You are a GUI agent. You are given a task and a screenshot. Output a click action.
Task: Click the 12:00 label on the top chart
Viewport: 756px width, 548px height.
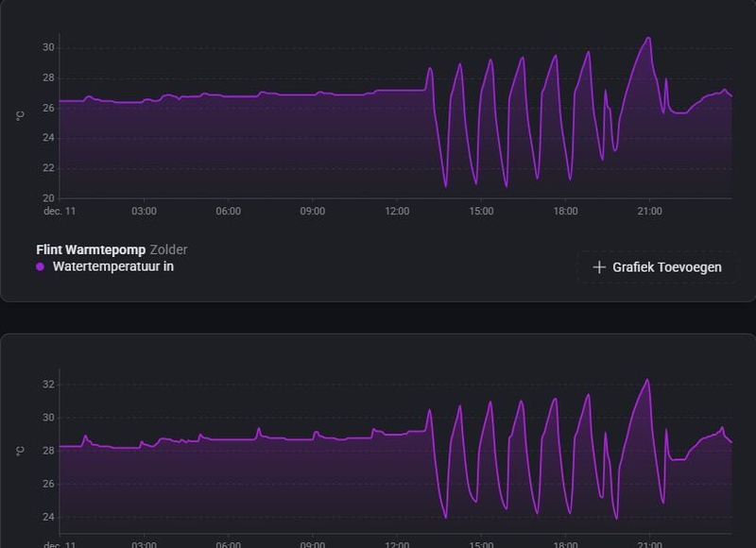click(x=397, y=211)
